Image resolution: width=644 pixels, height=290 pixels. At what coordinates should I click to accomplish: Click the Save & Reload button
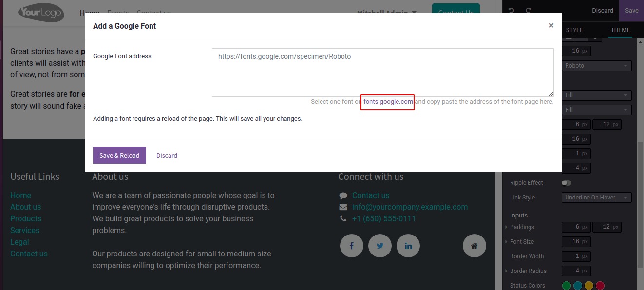click(119, 156)
